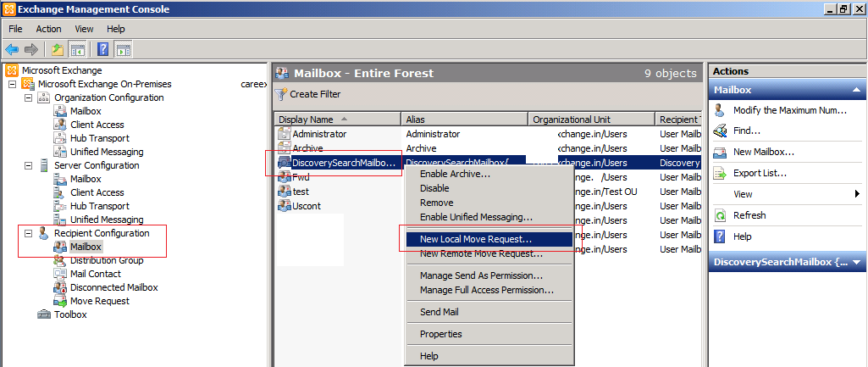Click the Modify the Maximum Number icon
Image resolution: width=868 pixels, height=367 pixels.
click(720, 110)
